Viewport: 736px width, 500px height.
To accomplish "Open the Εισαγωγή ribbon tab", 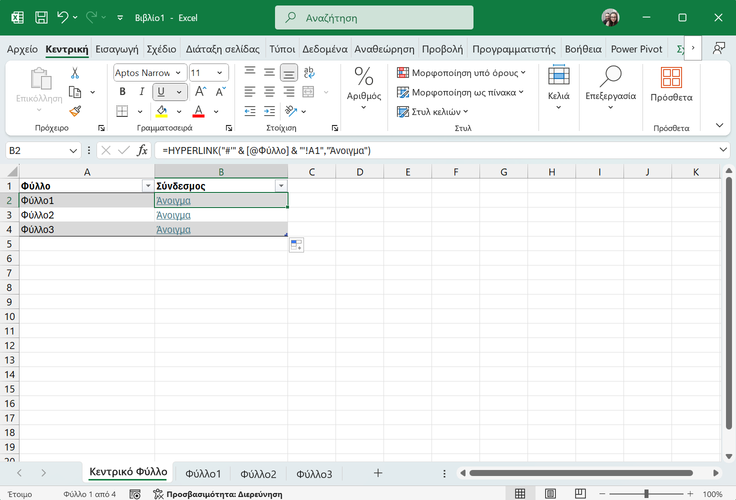I will 117,48.
